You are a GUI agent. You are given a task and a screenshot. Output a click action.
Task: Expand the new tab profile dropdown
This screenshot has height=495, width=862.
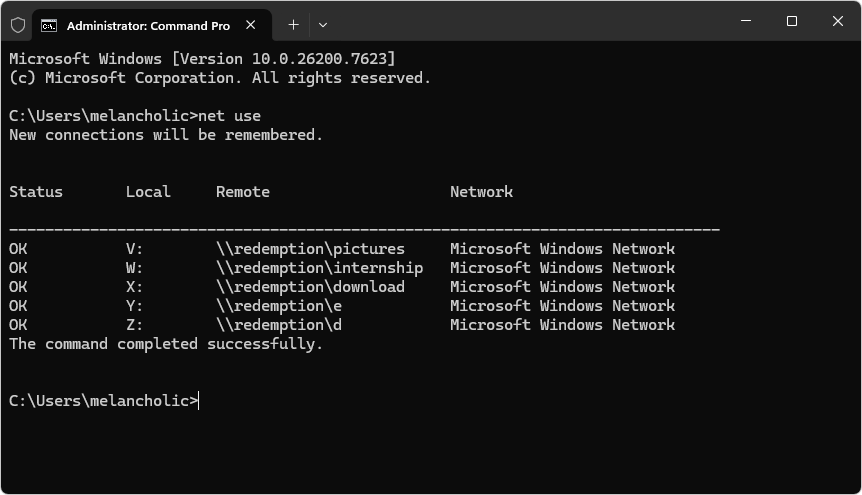tap(323, 25)
